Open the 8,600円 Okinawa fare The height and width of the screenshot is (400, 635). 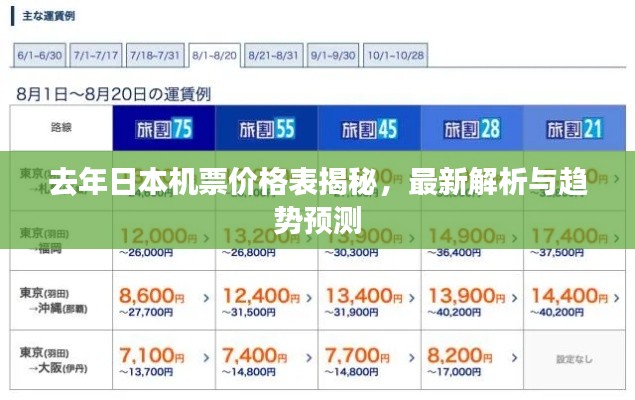[151, 297]
